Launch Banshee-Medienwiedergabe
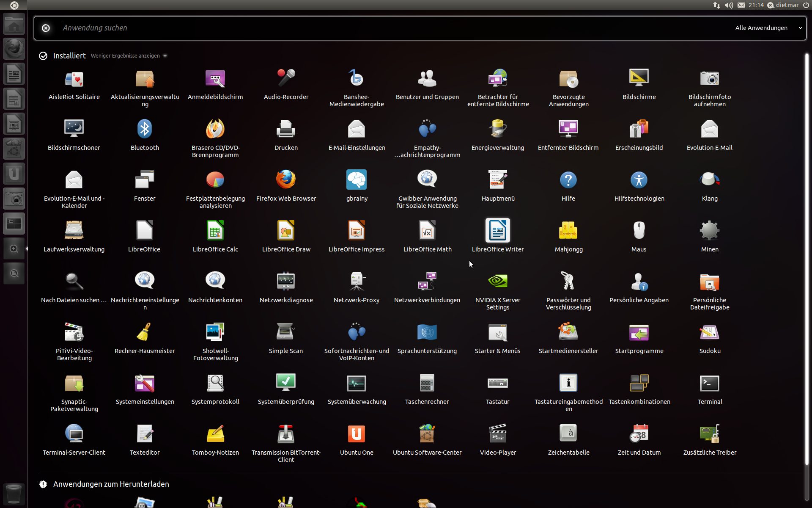 click(357, 88)
